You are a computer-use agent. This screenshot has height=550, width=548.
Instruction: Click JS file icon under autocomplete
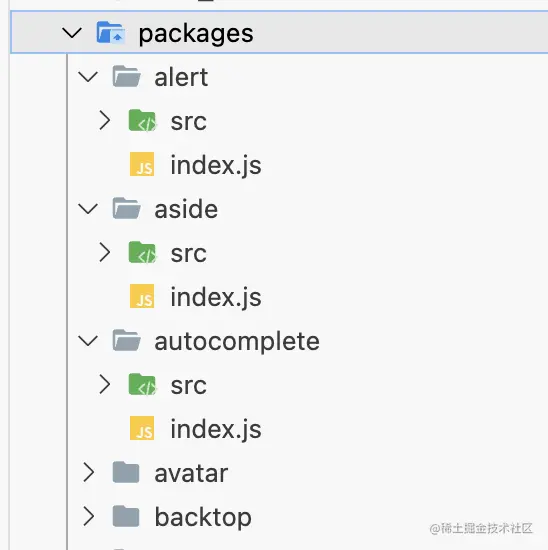[142, 428]
